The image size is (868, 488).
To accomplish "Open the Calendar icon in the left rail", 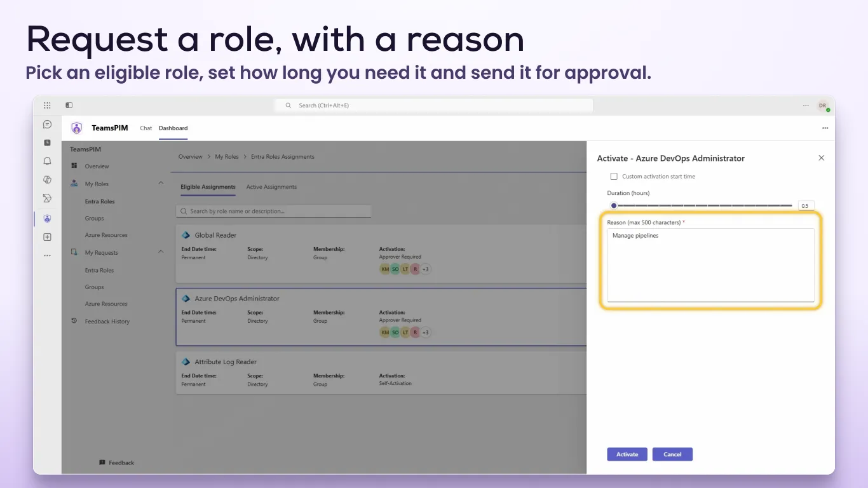I will click(x=47, y=143).
